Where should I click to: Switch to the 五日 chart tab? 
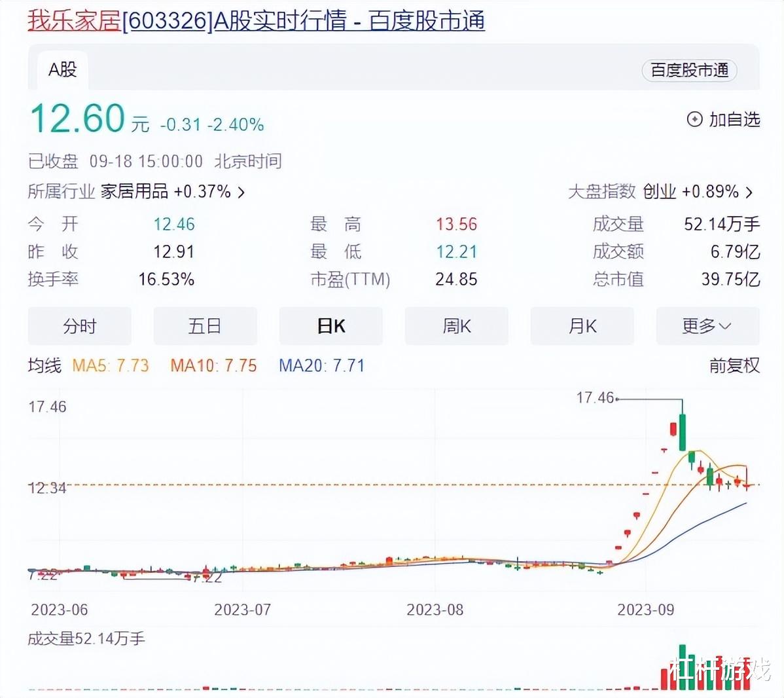[205, 326]
